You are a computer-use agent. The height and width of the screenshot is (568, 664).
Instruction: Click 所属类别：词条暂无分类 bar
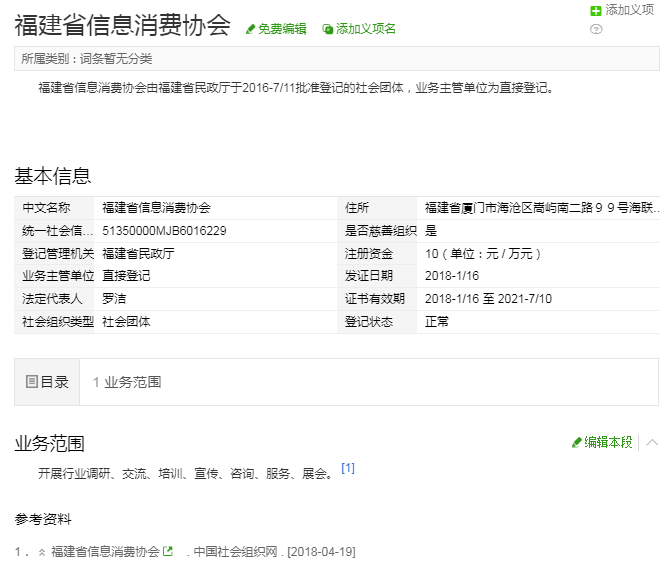pos(337,59)
